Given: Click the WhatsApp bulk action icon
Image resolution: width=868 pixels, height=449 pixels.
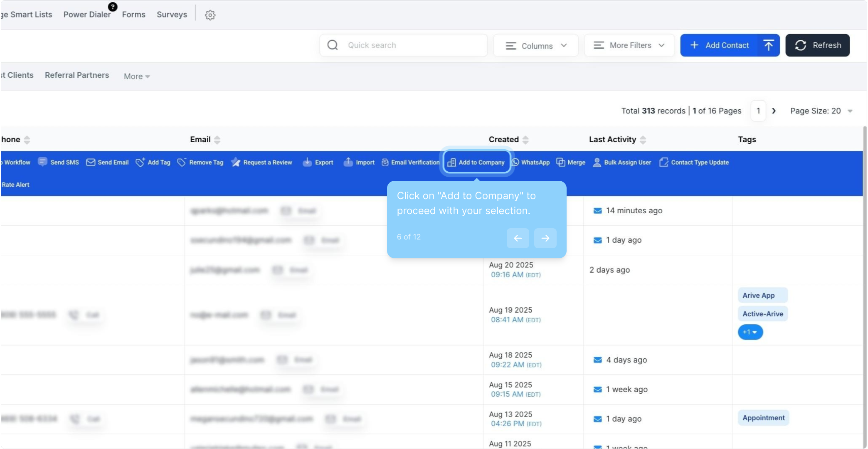Looking at the screenshot, I should click(x=515, y=162).
